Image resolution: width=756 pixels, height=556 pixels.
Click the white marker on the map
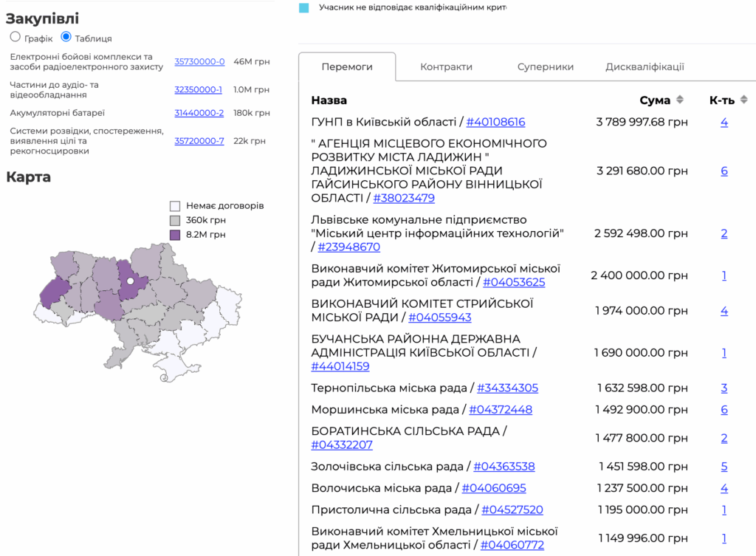[x=130, y=281]
